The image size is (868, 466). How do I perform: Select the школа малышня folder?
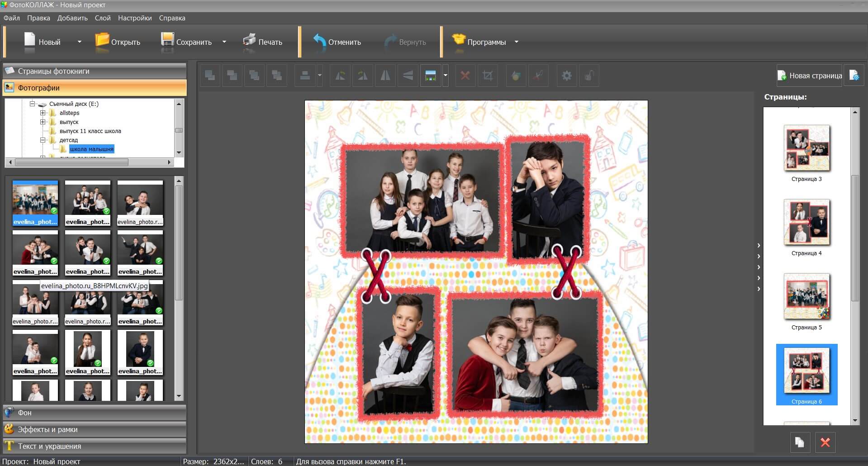(92, 149)
